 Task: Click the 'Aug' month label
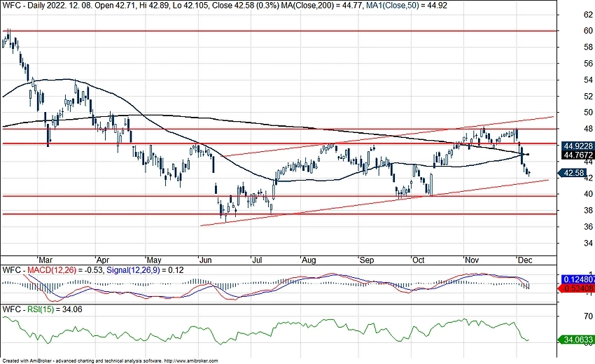point(309,260)
